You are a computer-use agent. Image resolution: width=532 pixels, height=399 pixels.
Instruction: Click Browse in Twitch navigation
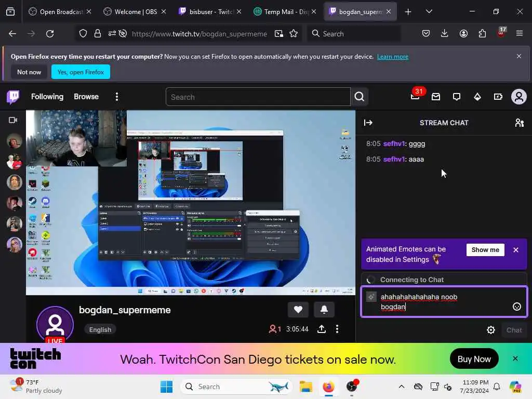pos(86,97)
